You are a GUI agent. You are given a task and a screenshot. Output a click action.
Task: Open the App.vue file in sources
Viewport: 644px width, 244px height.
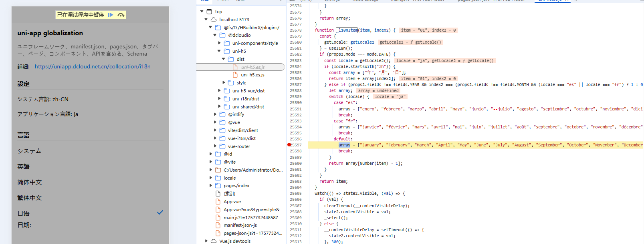[232, 202]
